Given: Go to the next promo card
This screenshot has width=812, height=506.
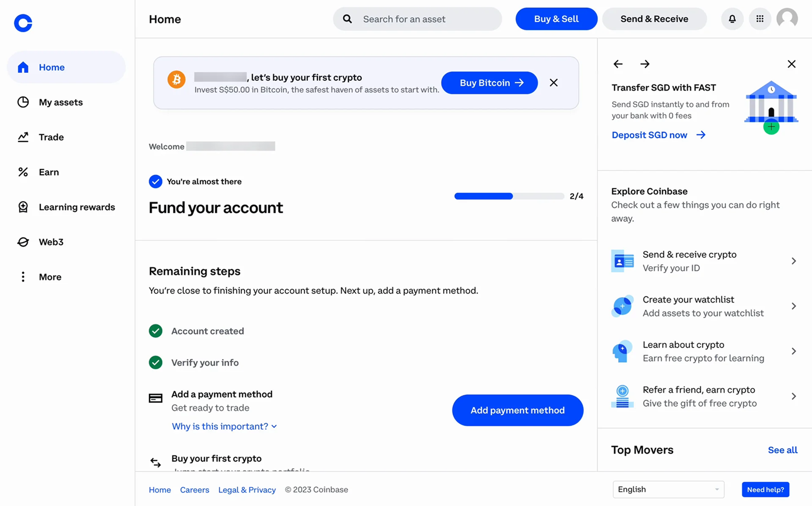Looking at the screenshot, I should click(645, 64).
